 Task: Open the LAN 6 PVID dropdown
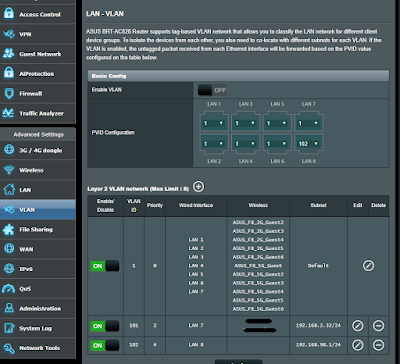coord(277,144)
